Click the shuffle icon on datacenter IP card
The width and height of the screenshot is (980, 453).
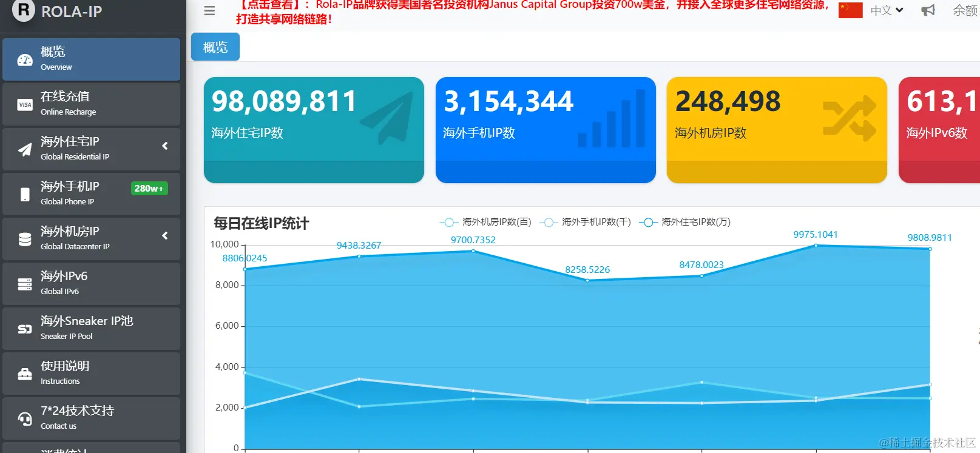[849, 118]
